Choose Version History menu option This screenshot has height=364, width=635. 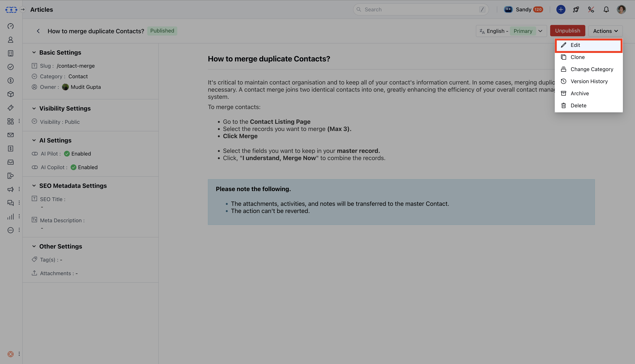click(589, 81)
